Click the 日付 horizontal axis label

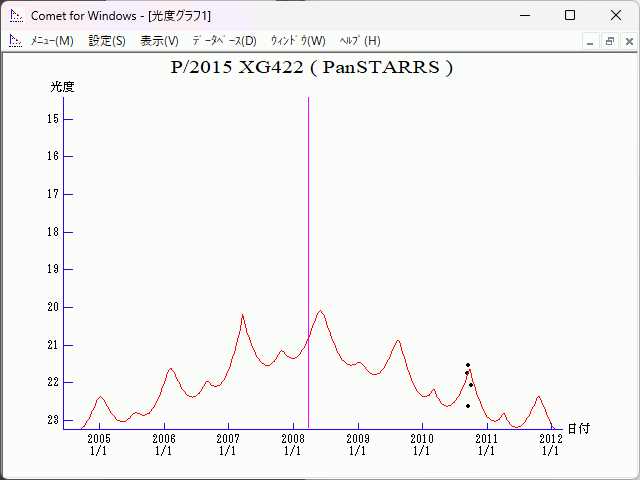[579, 428]
